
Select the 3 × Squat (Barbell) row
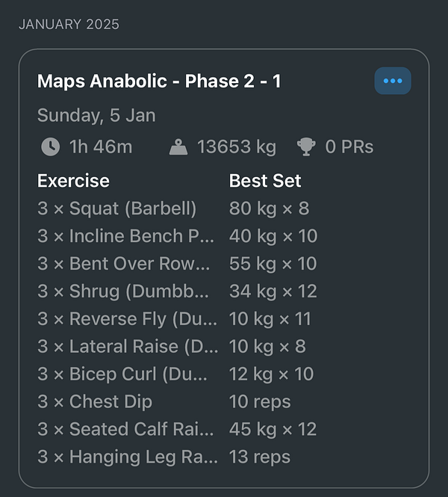[x=117, y=209]
